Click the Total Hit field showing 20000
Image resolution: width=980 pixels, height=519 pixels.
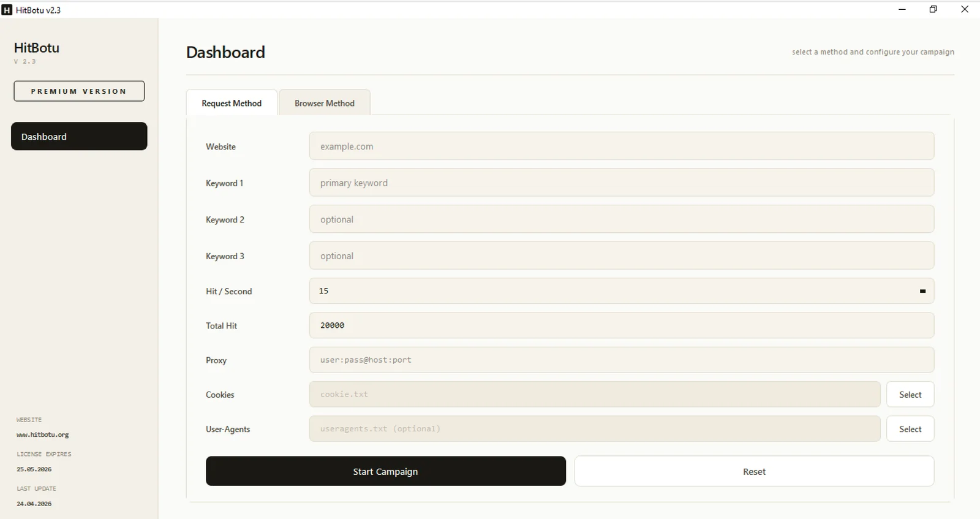click(x=622, y=325)
